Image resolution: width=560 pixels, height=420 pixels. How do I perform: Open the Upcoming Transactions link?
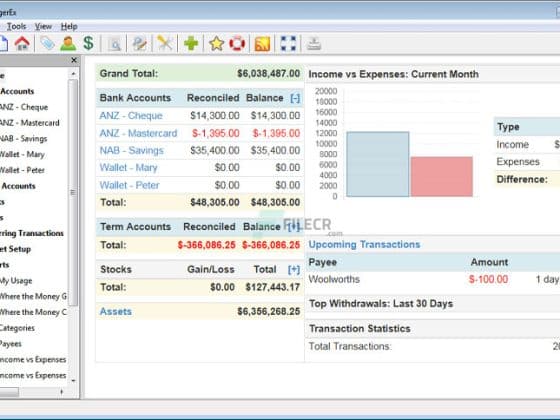click(x=364, y=244)
